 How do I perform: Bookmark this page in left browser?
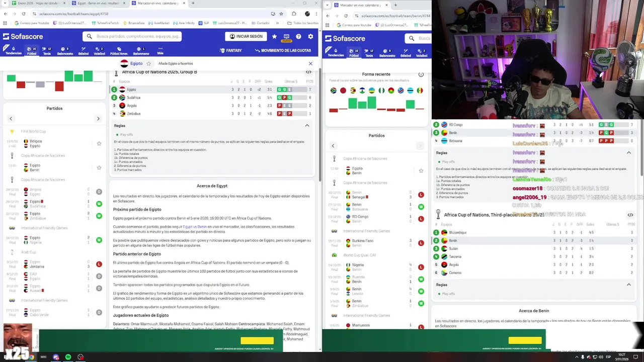[x=281, y=14]
